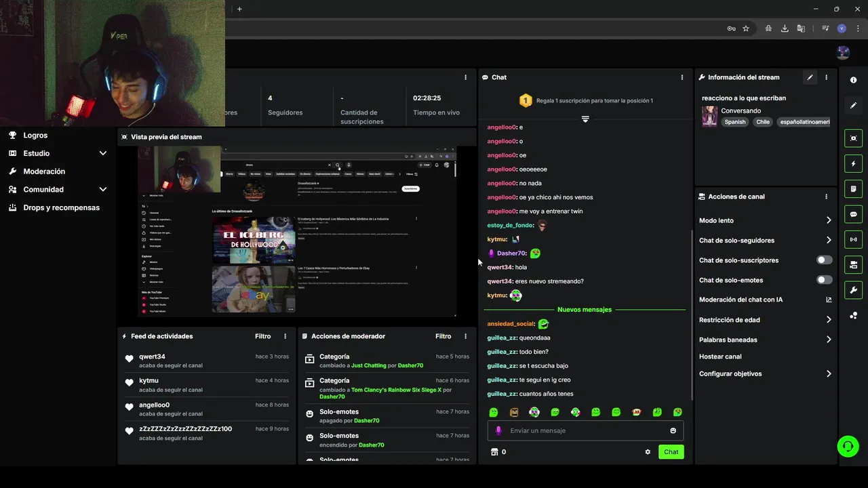Click the translate page icon in browser toolbar
Viewport: 868px width, 488px height.
tap(801, 28)
